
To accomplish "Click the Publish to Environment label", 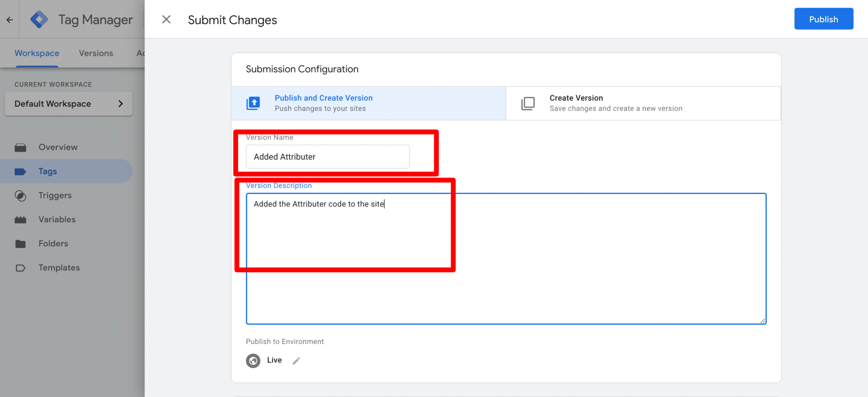I will 285,341.
